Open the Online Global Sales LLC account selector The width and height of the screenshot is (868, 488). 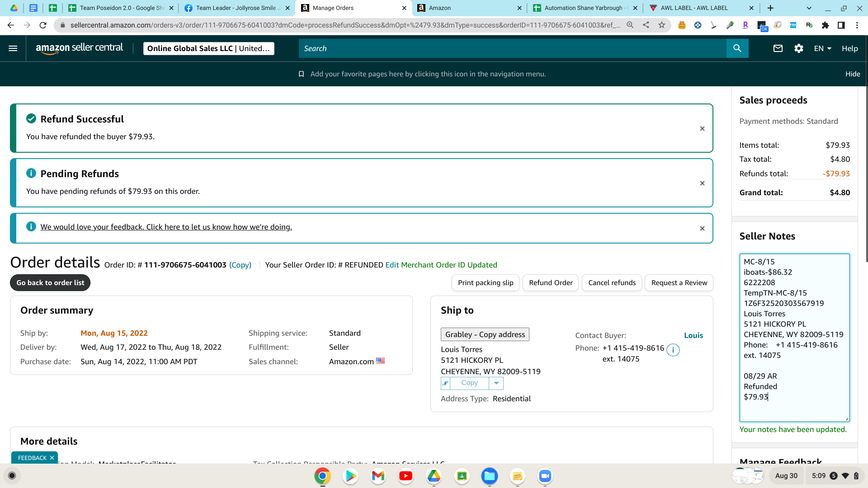(x=208, y=48)
